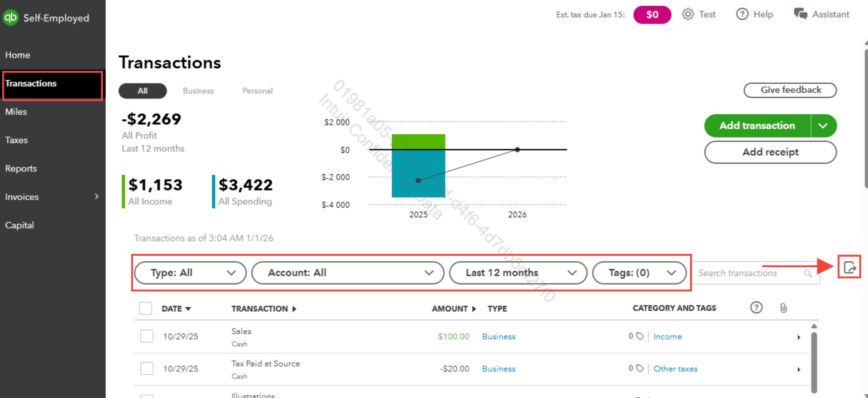868x398 pixels.
Task: Click the green income bar in chart
Action: point(418,142)
